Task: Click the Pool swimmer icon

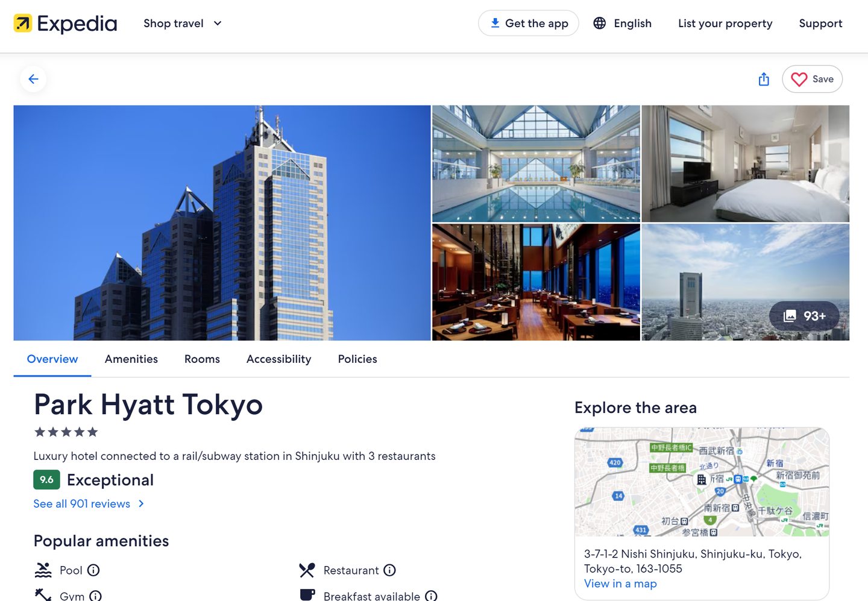Action: coord(43,570)
